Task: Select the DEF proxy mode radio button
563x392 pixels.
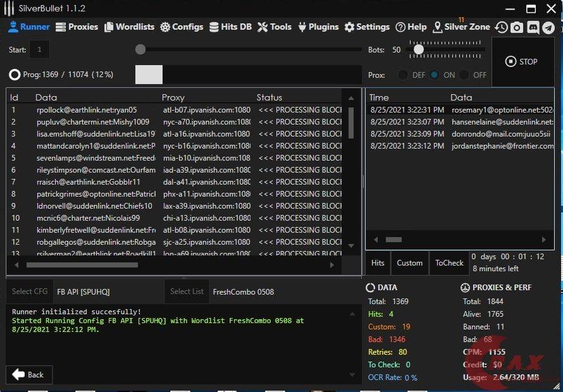Action: (402, 75)
